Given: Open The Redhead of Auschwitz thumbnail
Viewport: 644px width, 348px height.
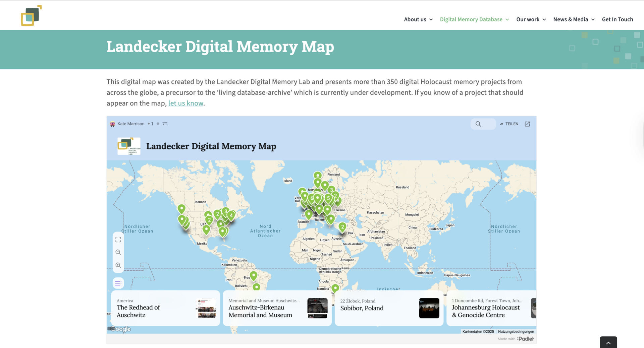Looking at the screenshot, I should [x=206, y=308].
